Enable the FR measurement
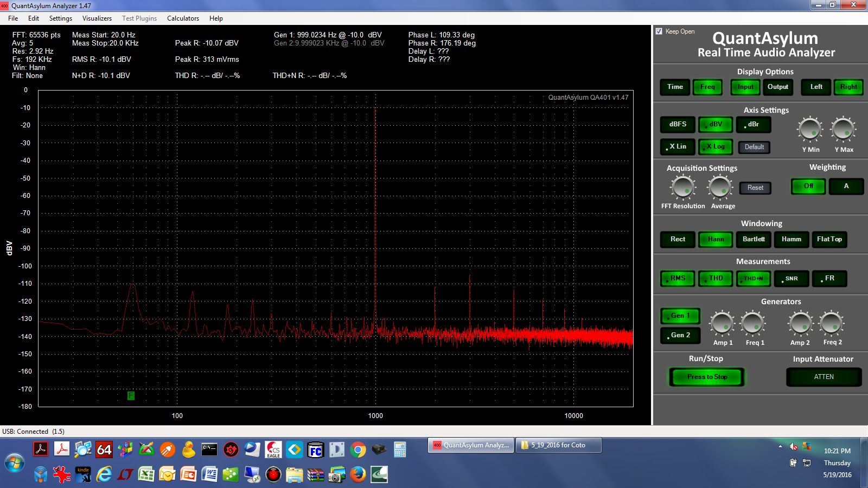The width and height of the screenshot is (868, 488). (829, 278)
